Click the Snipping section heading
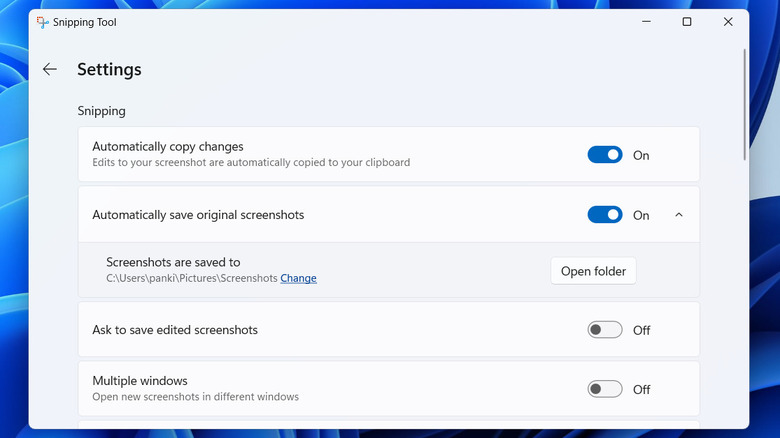Viewport: 780px width, 438px height. pyautogui.click(x=101, y=111)
